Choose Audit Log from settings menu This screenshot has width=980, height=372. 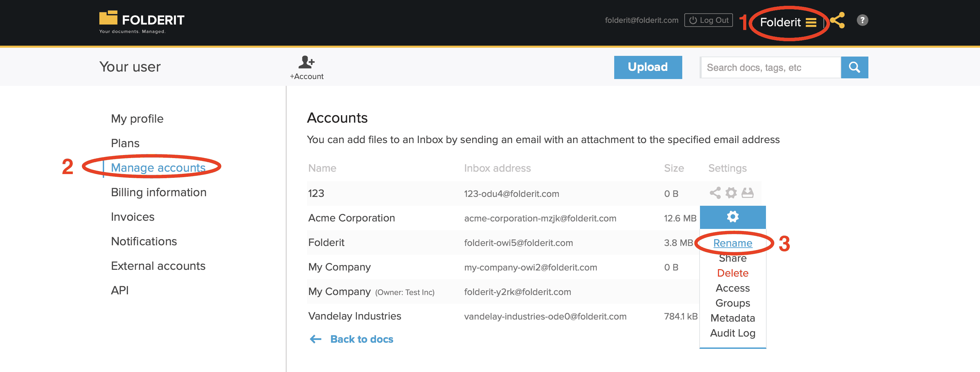click(732, 333)
